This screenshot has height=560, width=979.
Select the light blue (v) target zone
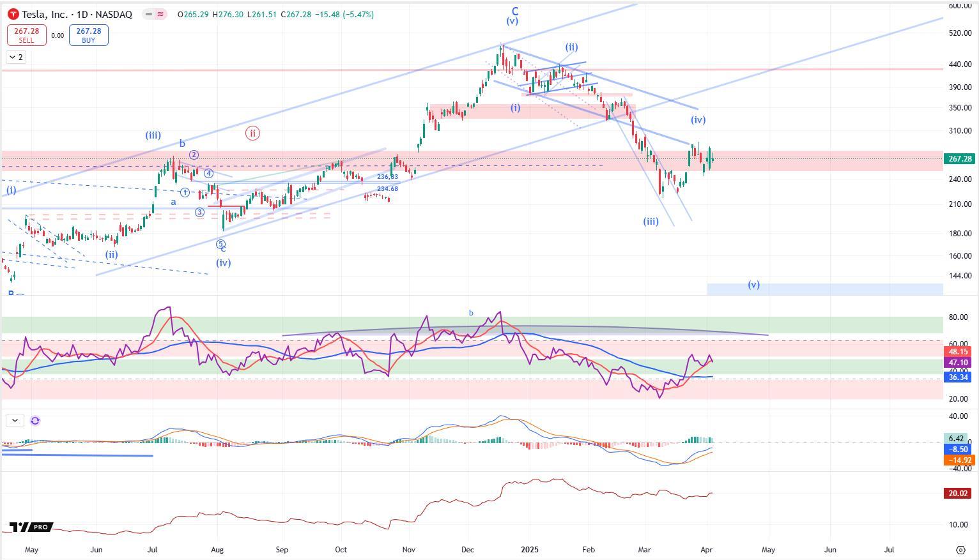[825, 289]
